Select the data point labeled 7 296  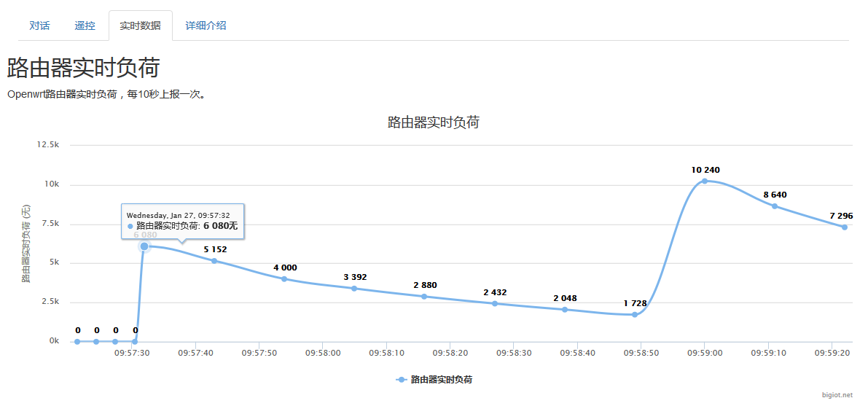(845, 227)
